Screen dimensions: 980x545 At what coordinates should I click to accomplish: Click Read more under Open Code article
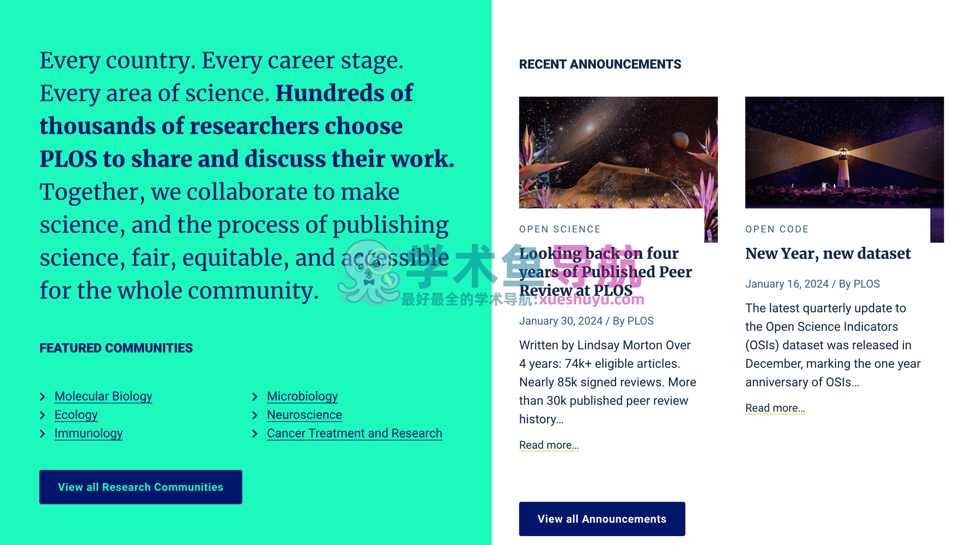tap(775, 408)
